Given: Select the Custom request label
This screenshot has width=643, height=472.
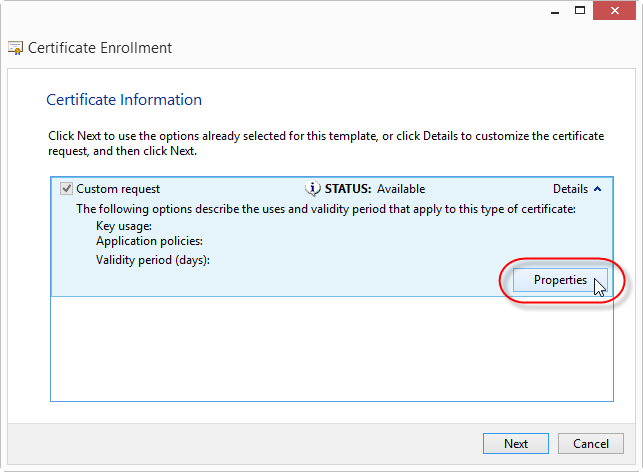Looking at the screenshot, I should tap(118, 189).
